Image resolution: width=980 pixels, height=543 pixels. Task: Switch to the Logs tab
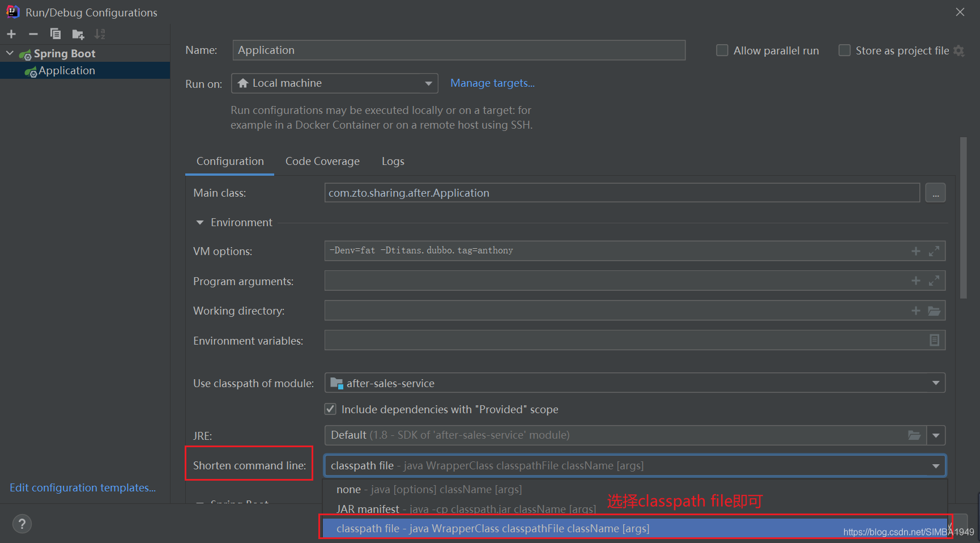click(393, 162)
